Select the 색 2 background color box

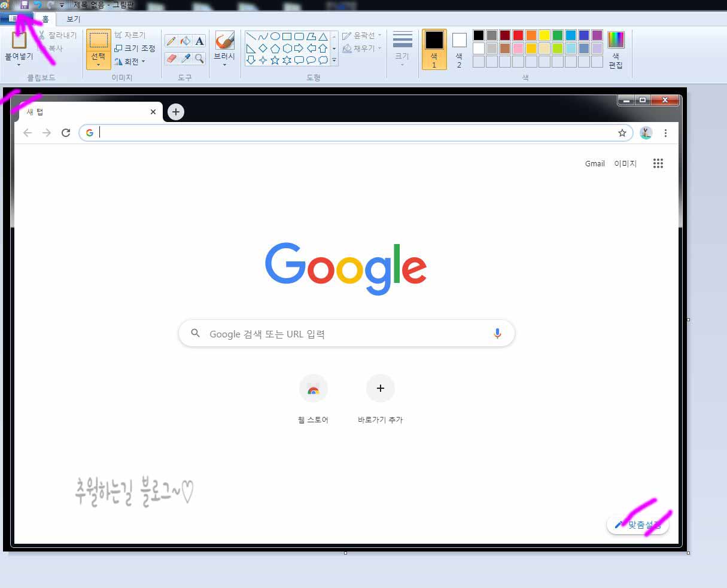click(x=459, y=50)
